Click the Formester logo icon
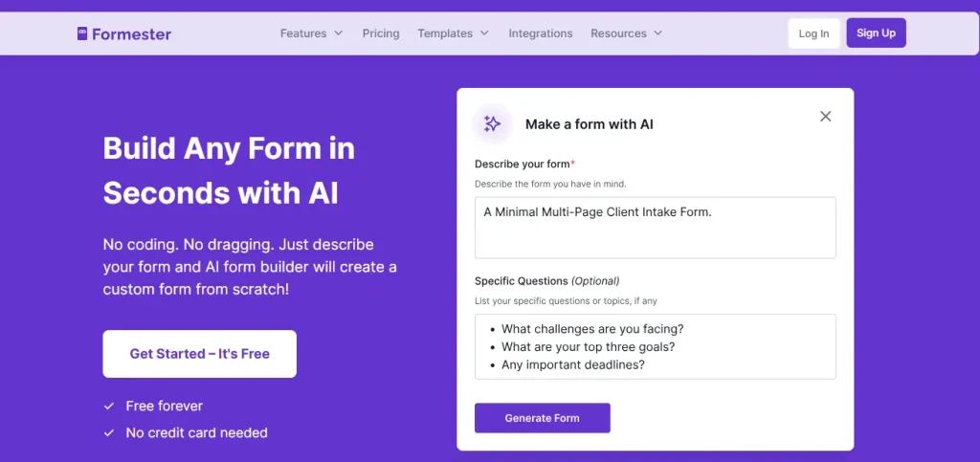The height and width of the screenshot is (462, 980). pyautogui.click(x=82, y=33)
